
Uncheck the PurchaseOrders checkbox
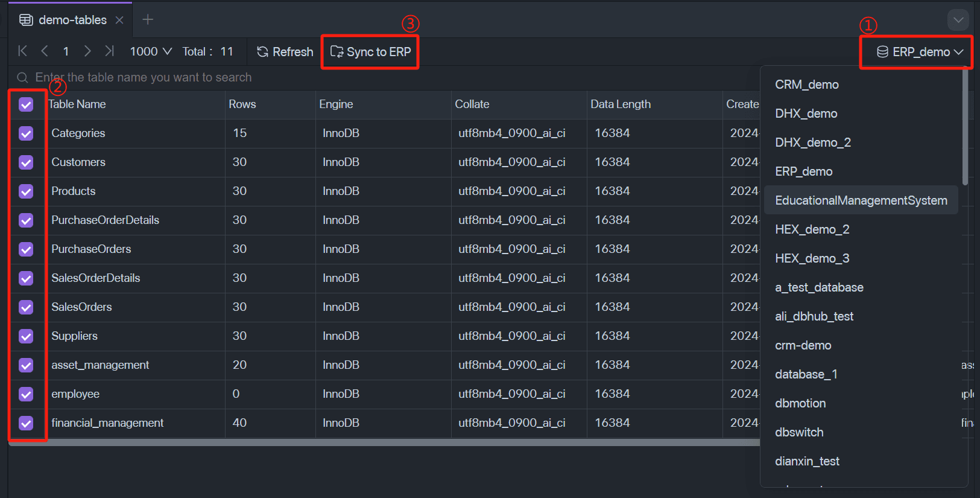(x=26, y=249)
